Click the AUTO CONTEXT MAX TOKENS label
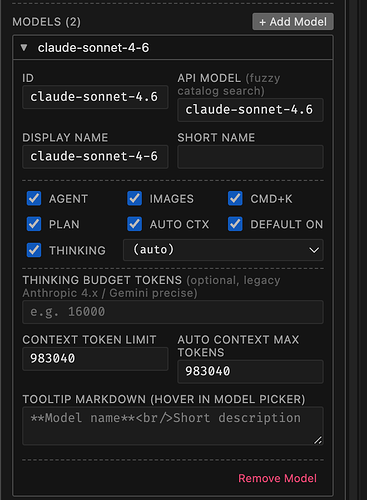Viewport: 367px width, 500px height. [x=238, y=346]
